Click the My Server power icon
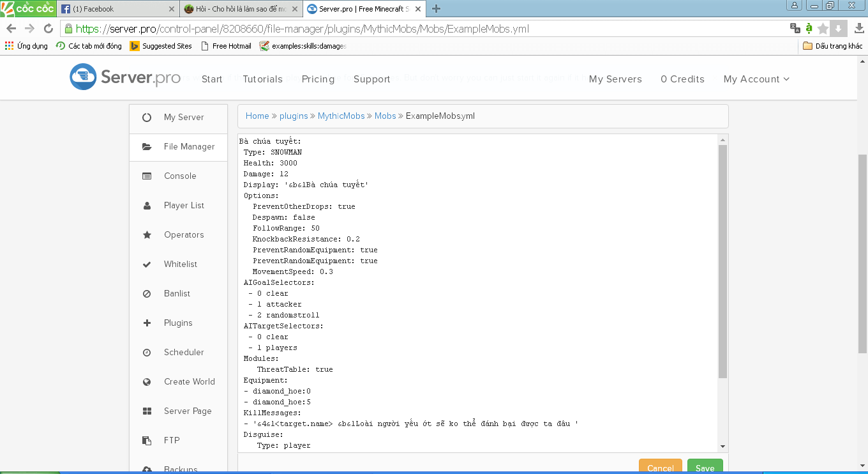868x474 pixels. tap(147, 118)
